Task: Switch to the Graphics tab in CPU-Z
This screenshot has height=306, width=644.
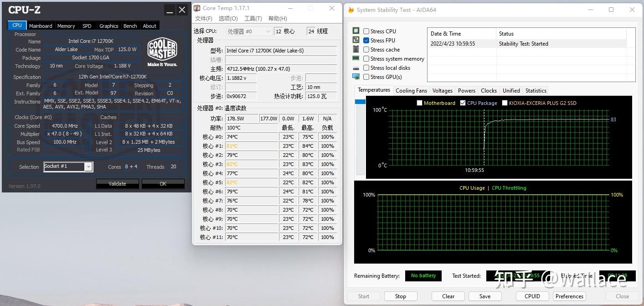Action: tap(109, 26)
